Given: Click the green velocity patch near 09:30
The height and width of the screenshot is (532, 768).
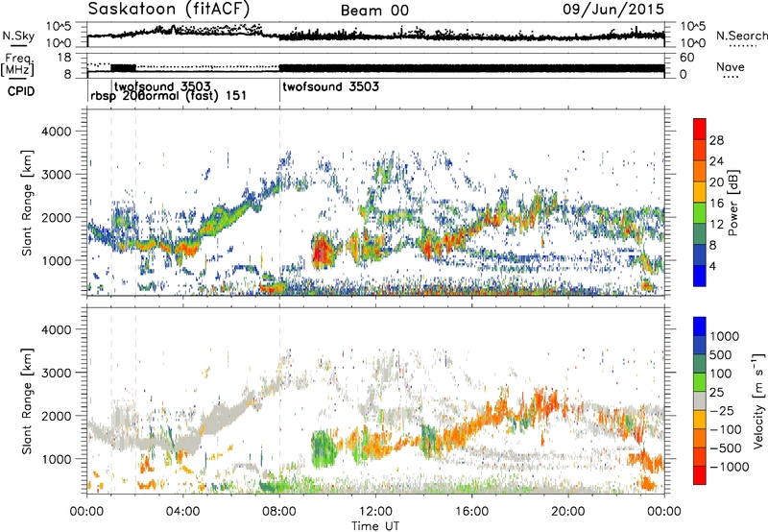Looking at the screenshot, I should (324, 448).
